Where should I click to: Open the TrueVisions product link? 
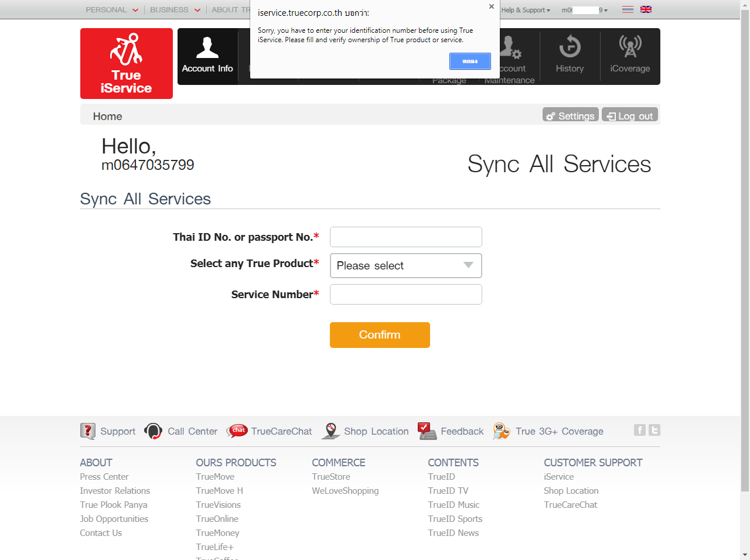click(219, 505)
